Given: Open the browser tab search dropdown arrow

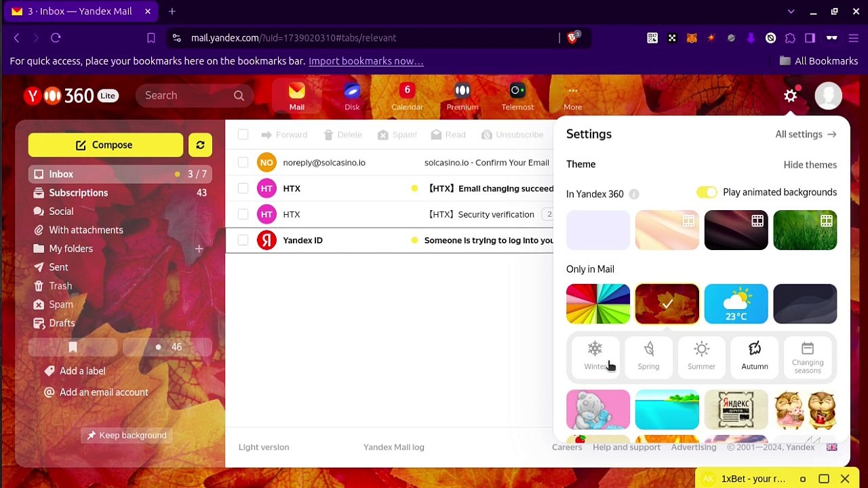Looking at the screenshot, I should pos(791,12).
